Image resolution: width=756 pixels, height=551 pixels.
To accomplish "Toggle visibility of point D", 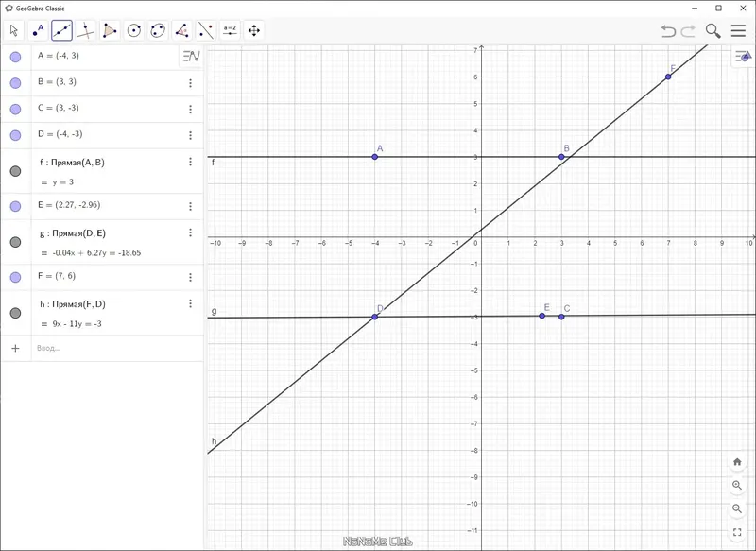I will pos(15,135).
